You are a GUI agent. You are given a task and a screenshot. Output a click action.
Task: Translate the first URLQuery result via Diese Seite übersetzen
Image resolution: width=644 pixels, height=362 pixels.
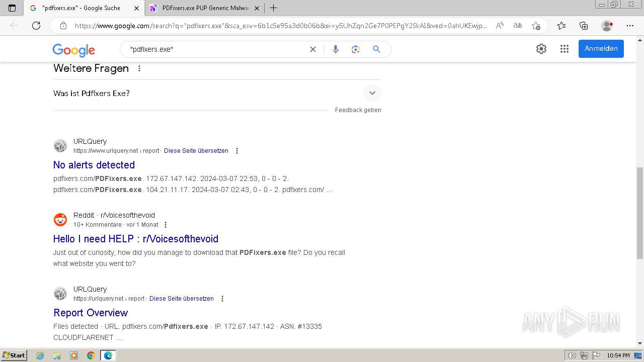[x=196, y=151]
